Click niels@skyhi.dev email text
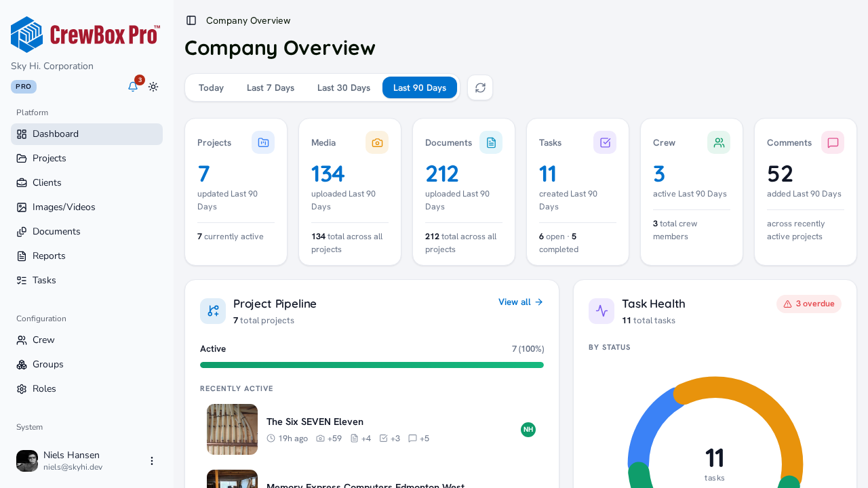The width and height of the screenshot is (868, 488). point(73,467)
